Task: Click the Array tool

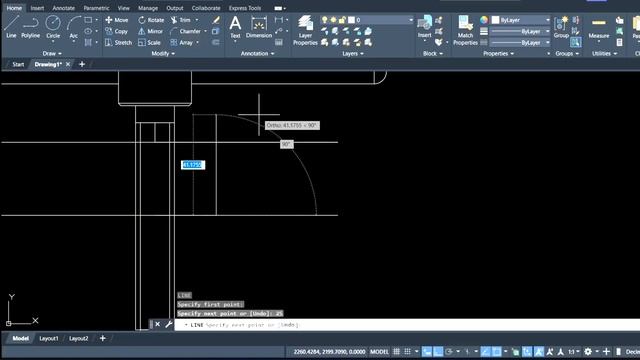Action: tap(182, 42)
